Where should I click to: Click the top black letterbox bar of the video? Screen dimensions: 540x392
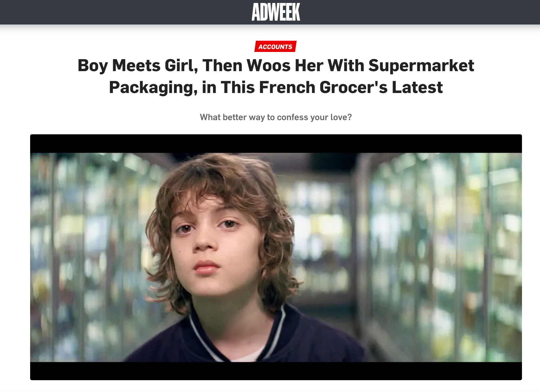[276, 143]
